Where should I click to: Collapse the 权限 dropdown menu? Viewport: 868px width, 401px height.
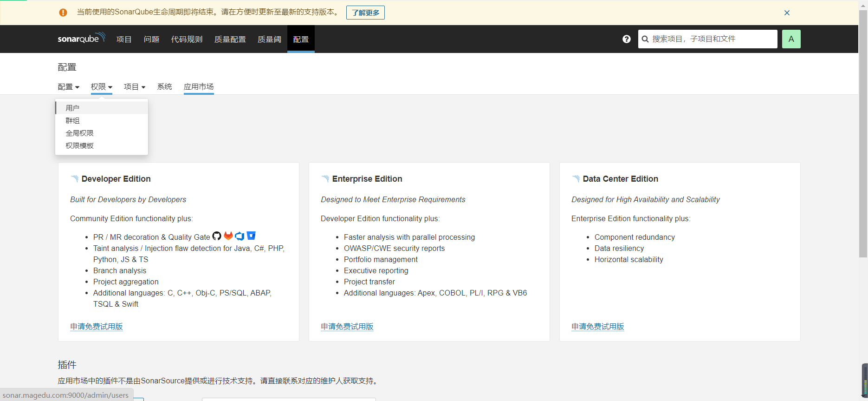pos(102,87)
